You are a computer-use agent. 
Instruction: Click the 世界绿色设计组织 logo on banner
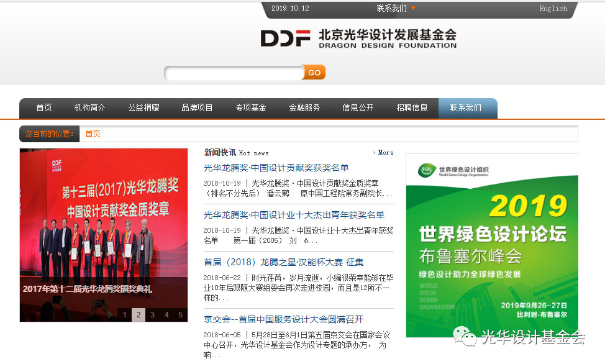453,170
